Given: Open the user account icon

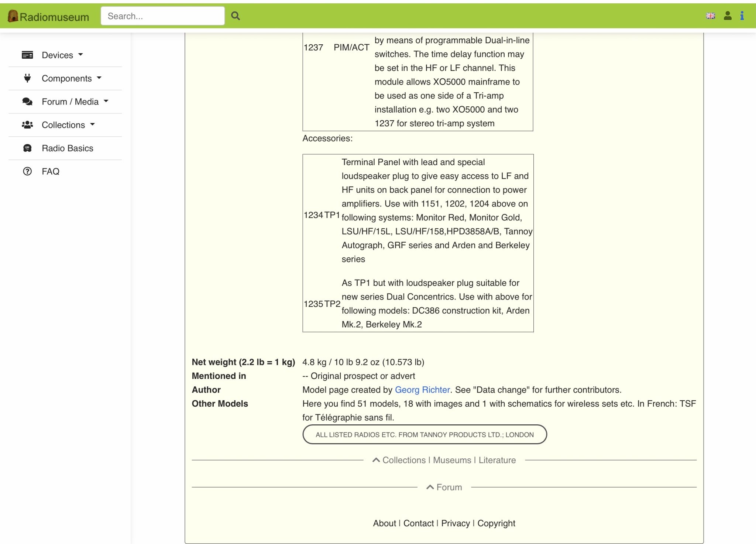Looking at the screenshot, I should [728, 16].
